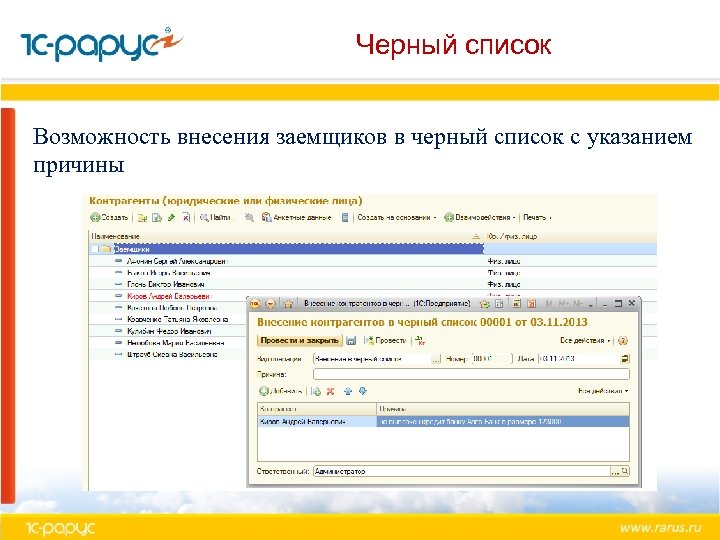The width and height of the screenshot is (720, 540).
Task: Select Кравченко Татьяна Яковлевна row
Action: 178,319
